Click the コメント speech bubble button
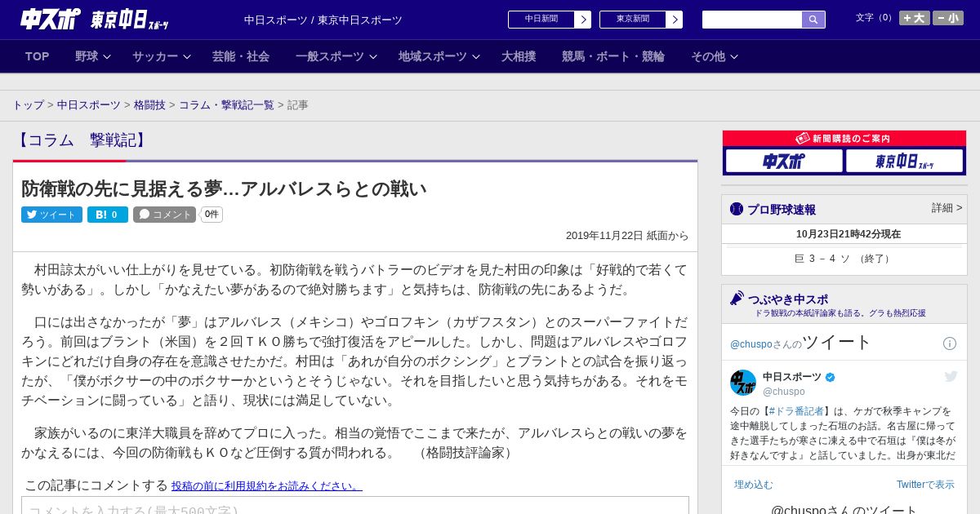This screenshot has width=980, height=514. coord(165,215)
